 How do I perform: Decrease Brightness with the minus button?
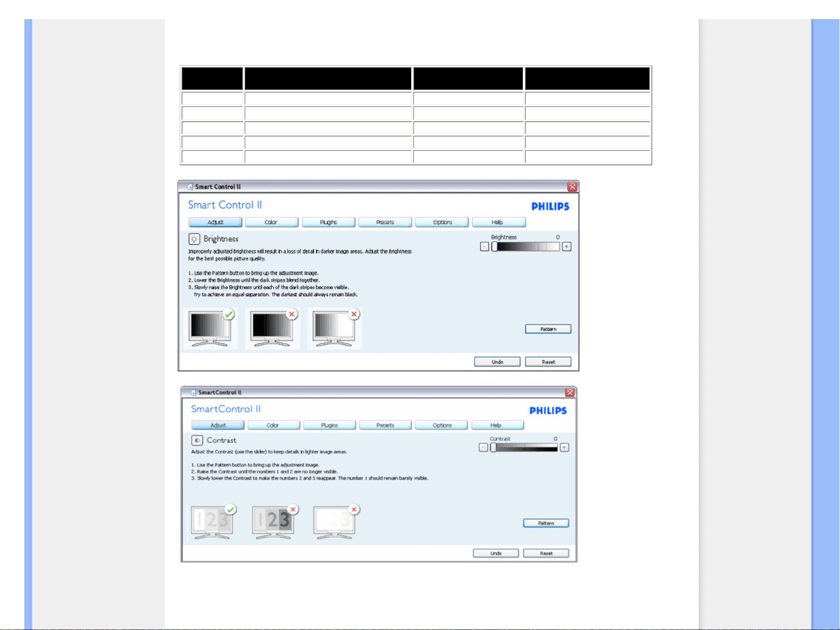(485, 247)
